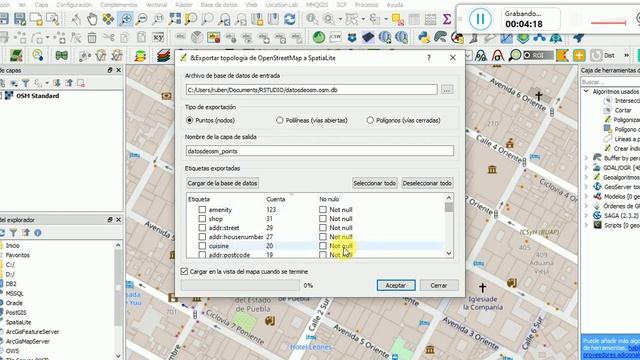Click the Refresh map canvas icon
640x360 pixels.
coord(290,19)
